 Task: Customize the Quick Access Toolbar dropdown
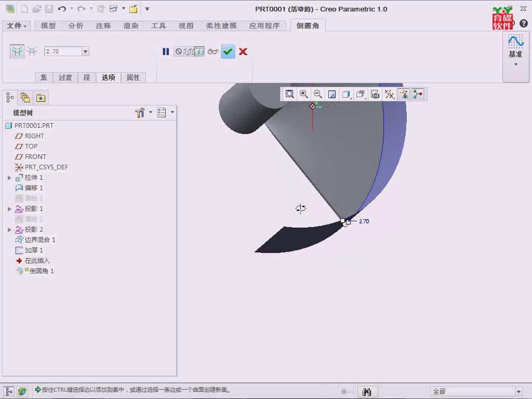tap(147, 9)
